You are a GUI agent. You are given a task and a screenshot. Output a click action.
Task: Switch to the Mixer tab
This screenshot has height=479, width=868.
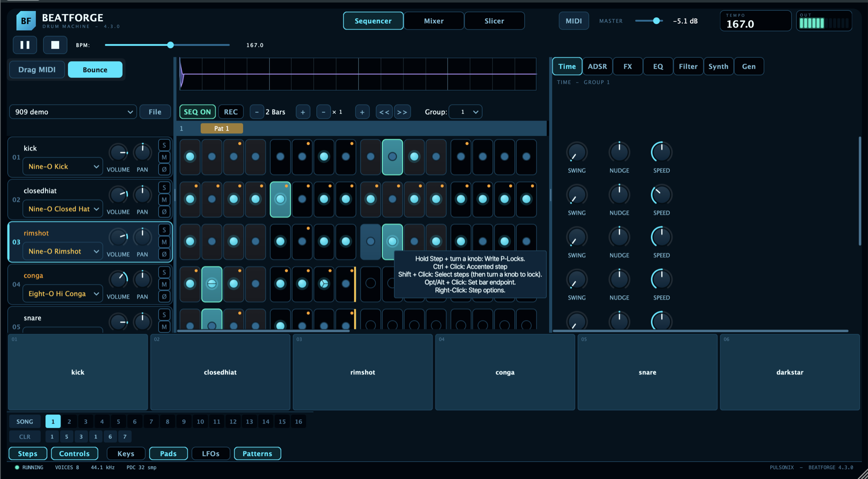click(x=434, y=21)
